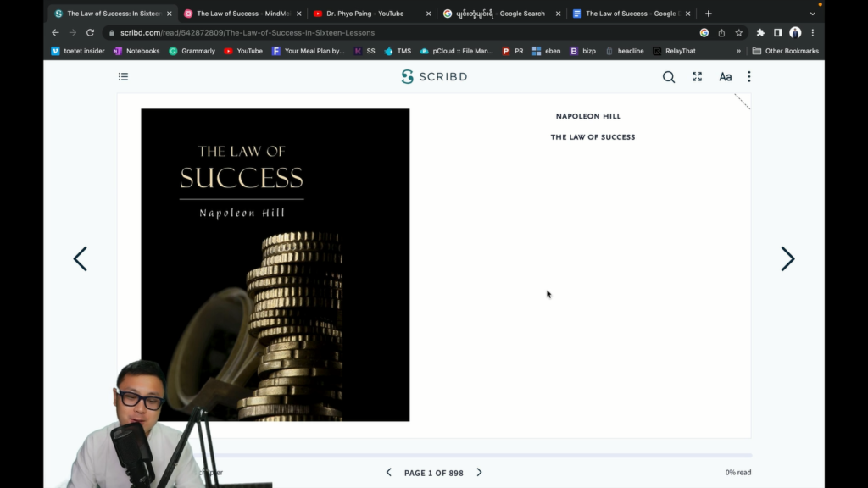Bookmark the page using corner fold
The height and width of the screenshot is (488, 868).
743,102
